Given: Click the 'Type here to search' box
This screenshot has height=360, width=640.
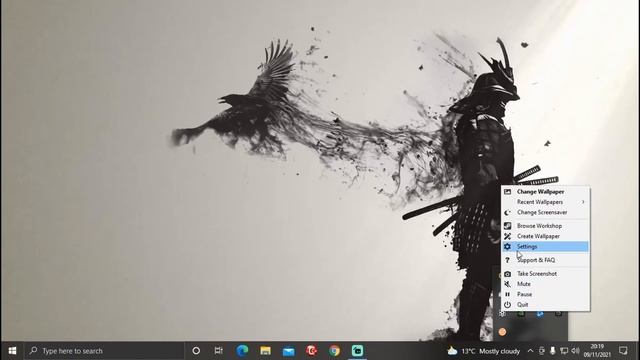Looking at the screenshot, I should pos(104,351).
